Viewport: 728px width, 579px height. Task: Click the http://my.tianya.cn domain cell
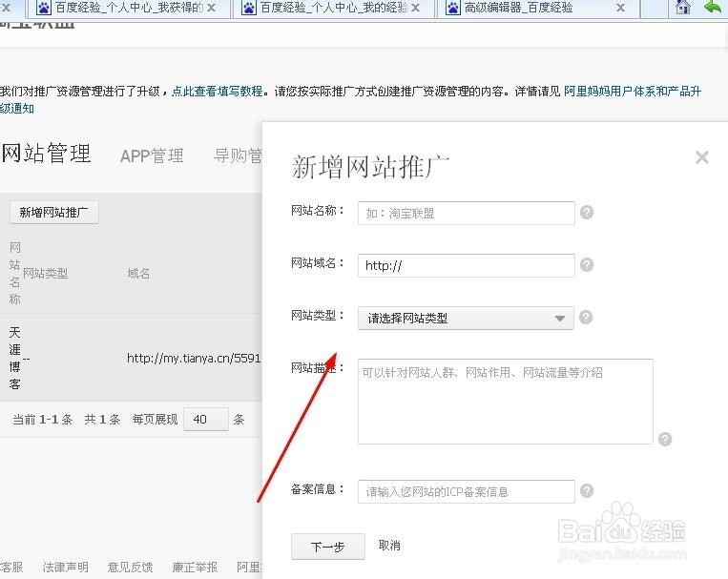194,358
